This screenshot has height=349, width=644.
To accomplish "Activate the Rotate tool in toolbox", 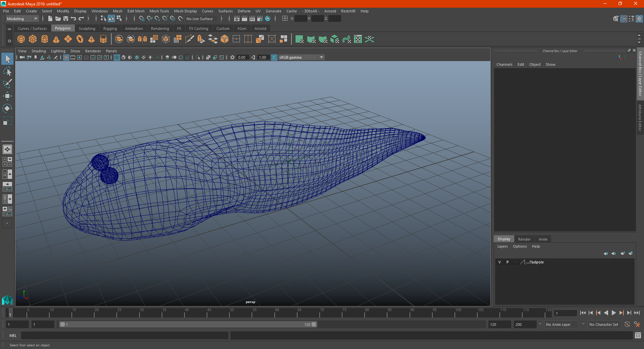I will 7,108.
